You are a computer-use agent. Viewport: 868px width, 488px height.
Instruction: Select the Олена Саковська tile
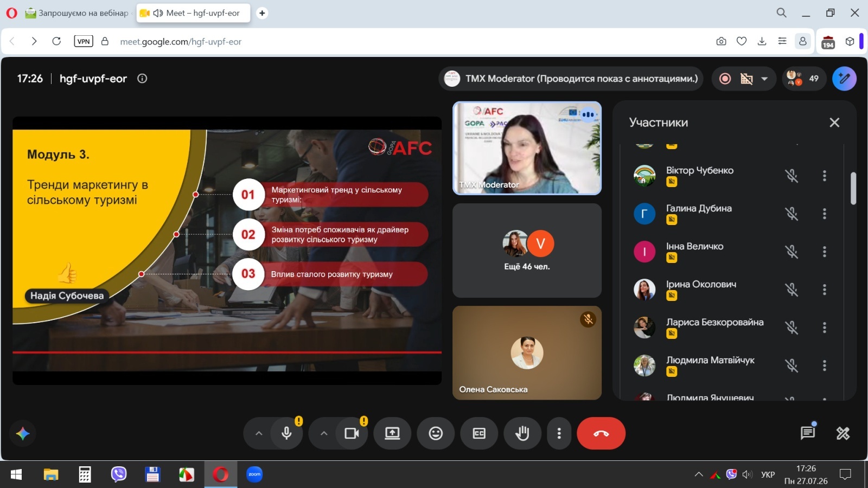(527, 353)
